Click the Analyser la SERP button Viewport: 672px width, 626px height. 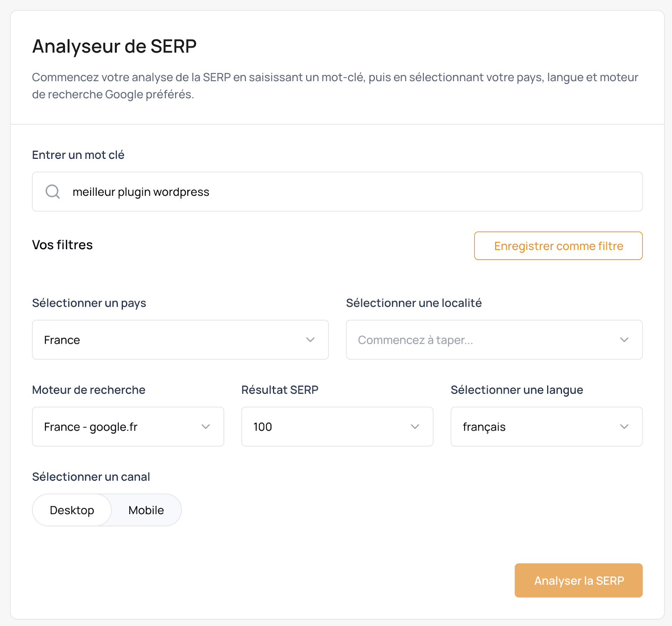(x=578, y=580)
